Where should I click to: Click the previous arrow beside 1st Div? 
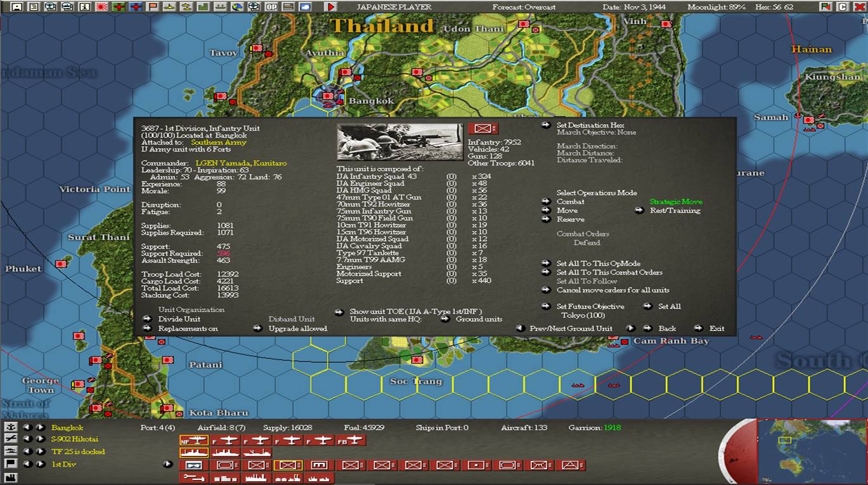(x=27, y=464)
